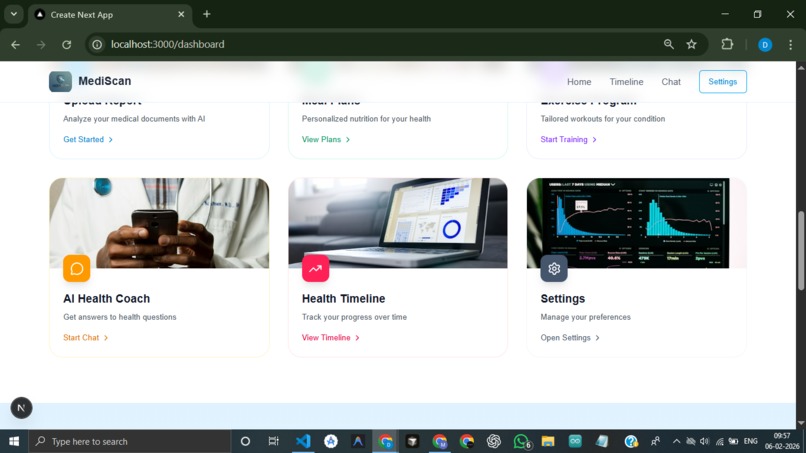The image size is (806, 453).
Task: Open the site information icon in address bar
Action: 97,45
